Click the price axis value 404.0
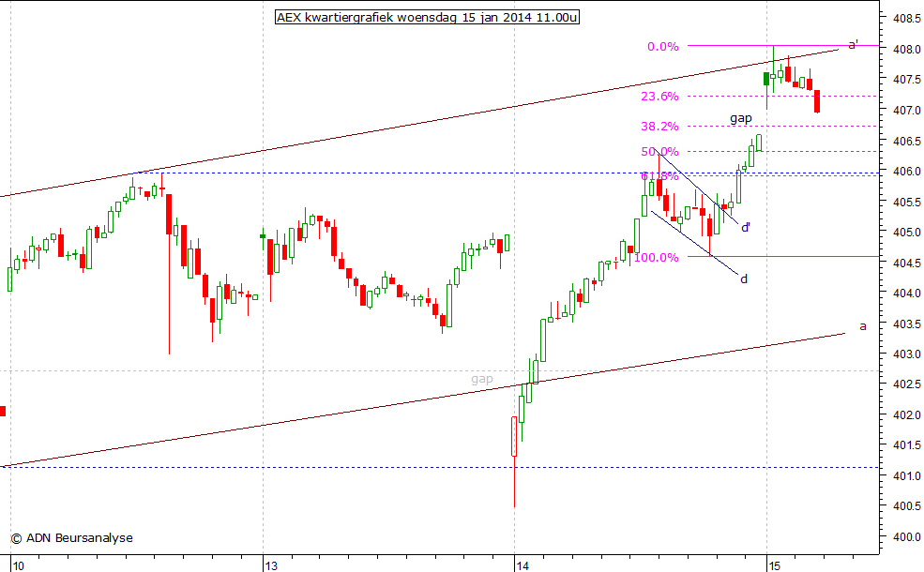The width and height of the screenshot is (924, 572). pos(906,294)
